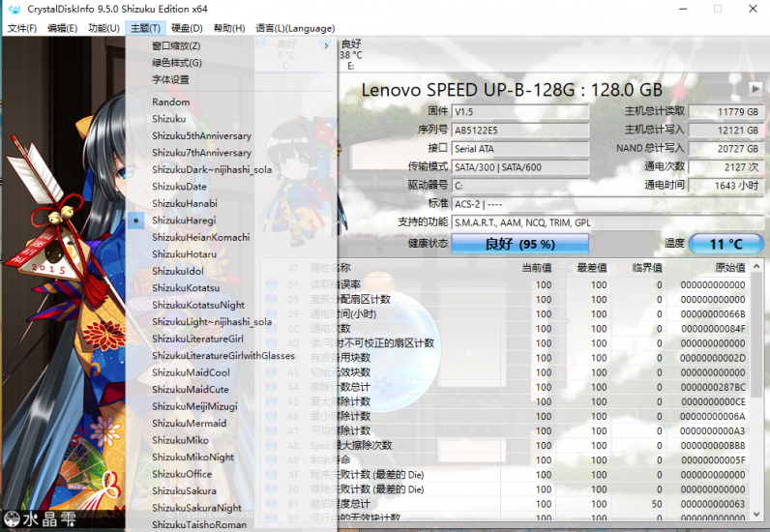770x532 pixels.
Task: Choose ShizukuLiteratureGirlwithGlasses theme
Action: click(x=231, y=356)
